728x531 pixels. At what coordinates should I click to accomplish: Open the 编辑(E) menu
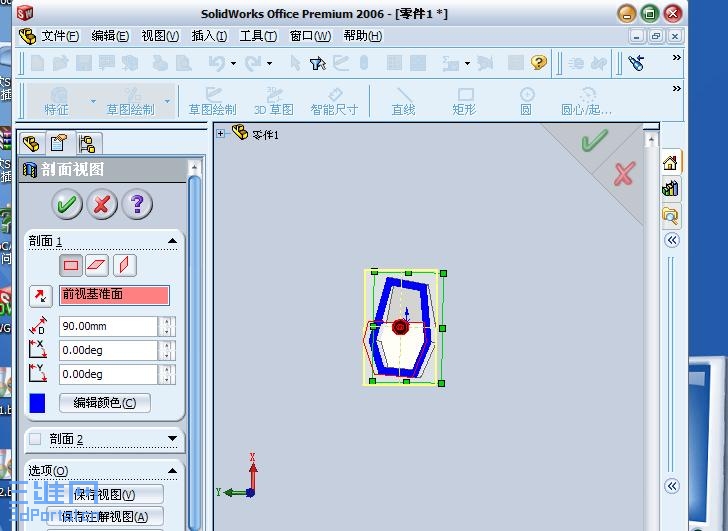(110, 36)
